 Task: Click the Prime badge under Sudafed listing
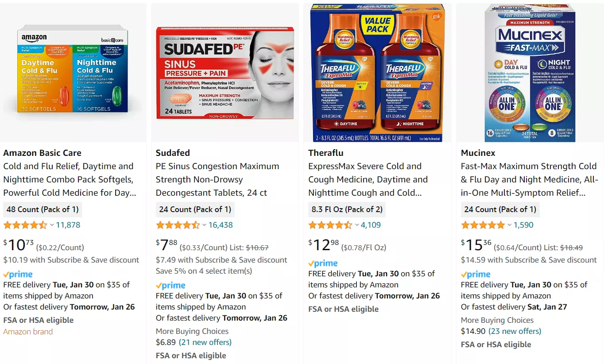click(170, 285)
